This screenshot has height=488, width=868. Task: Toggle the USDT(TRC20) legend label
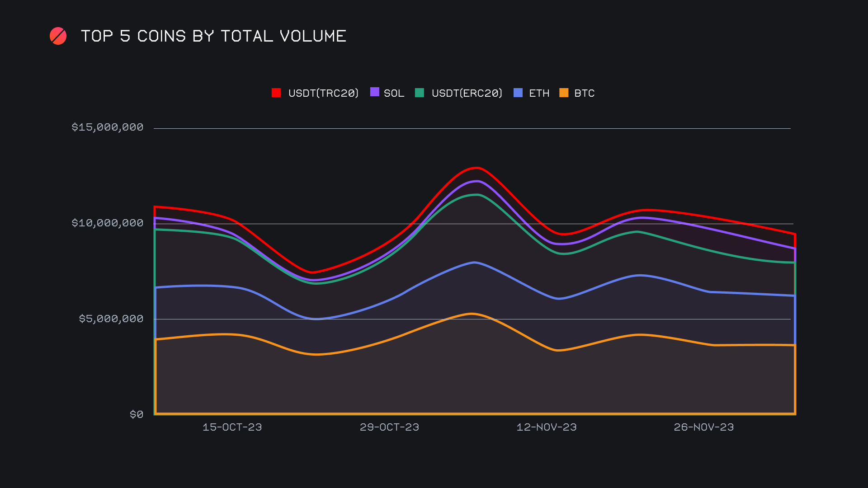click(323, 93)
